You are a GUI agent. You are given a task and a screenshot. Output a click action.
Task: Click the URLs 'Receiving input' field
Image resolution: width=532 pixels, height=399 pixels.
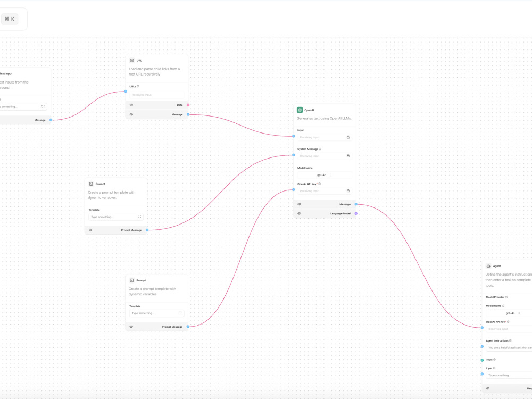[x=157, y=95]
